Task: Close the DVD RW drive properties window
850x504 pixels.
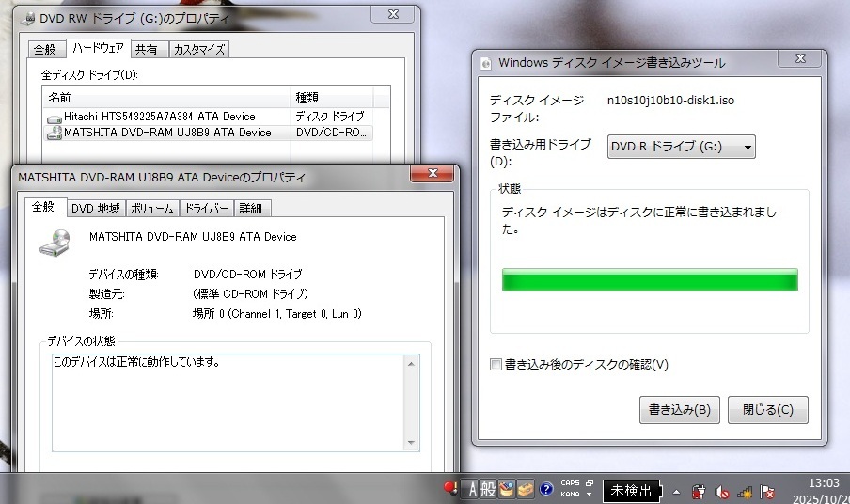Action: click(394, 15)
